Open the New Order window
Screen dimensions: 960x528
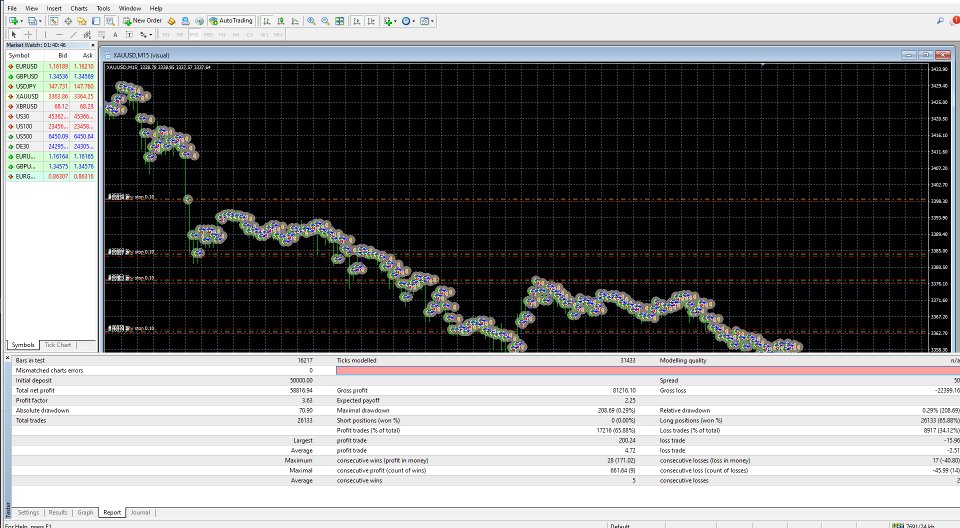click(x=143, y=21)
